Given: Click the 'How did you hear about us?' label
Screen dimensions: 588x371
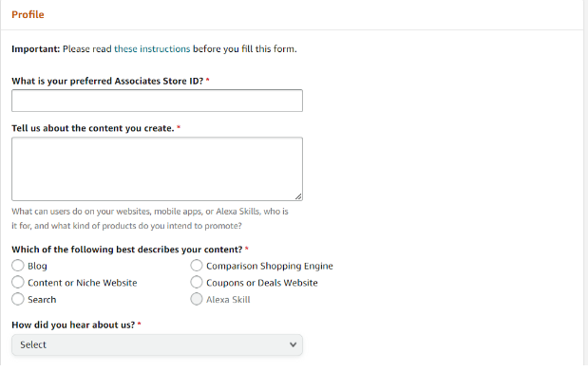Looking at the screenshot, I should pyautogui.click(x=73, y=325).
